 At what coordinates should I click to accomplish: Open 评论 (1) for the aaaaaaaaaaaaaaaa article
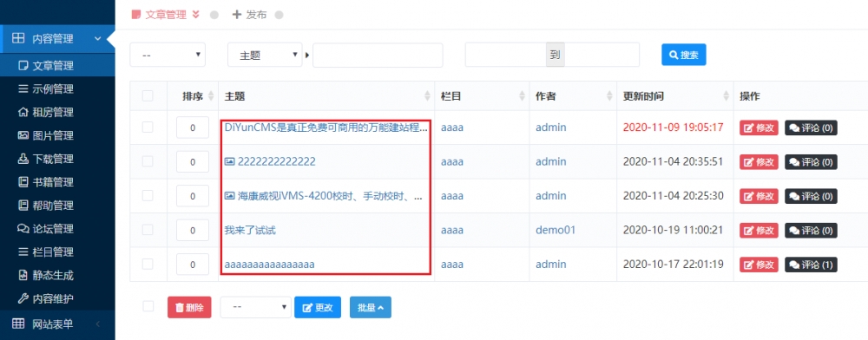(x=811, y=265)
